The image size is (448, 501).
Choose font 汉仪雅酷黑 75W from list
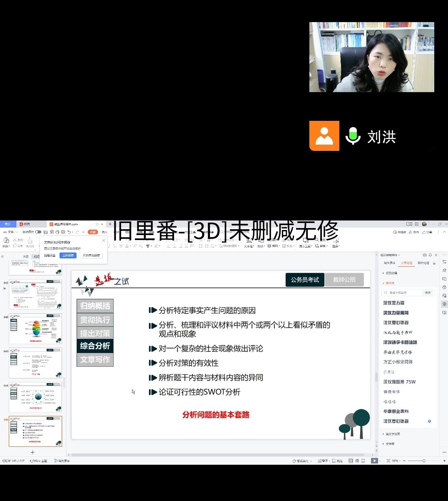pyautogui.click(x=399, y=382)
